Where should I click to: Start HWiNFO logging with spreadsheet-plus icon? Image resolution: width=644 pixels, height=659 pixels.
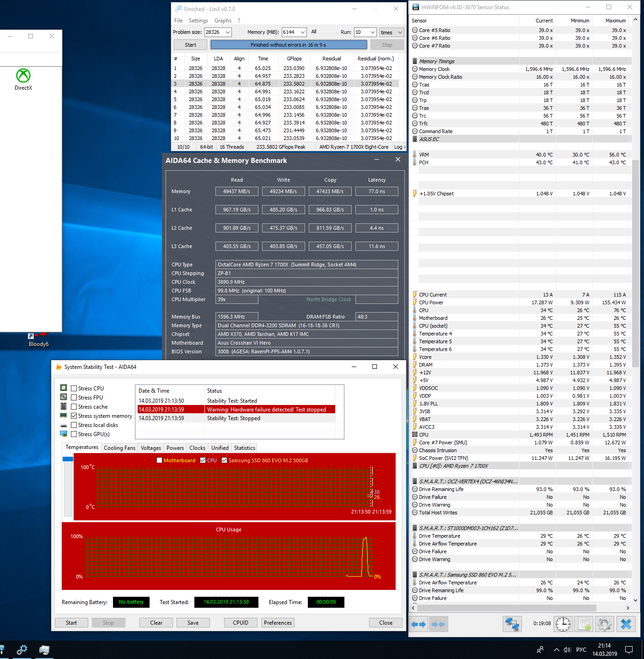click(x=584, y=624)
